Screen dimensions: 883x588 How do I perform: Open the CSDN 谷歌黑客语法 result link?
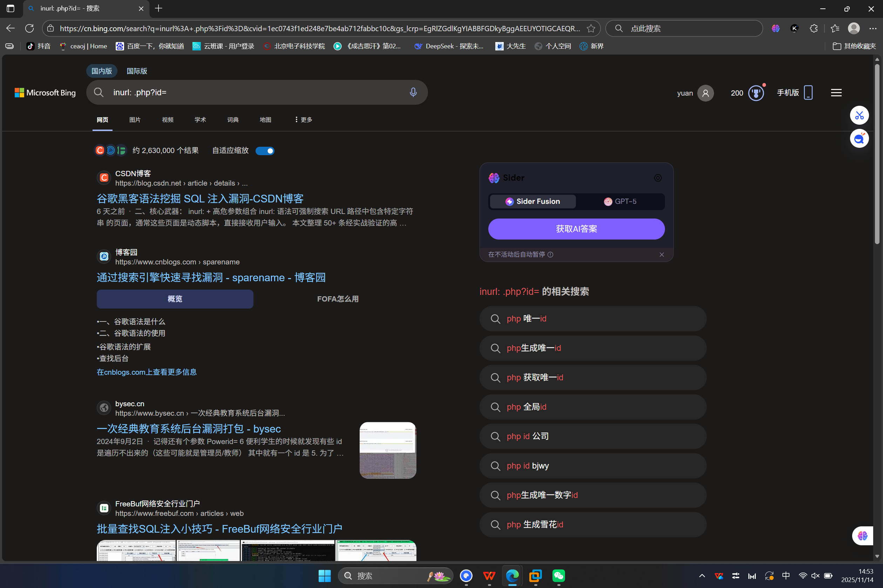tap(200, 198)
